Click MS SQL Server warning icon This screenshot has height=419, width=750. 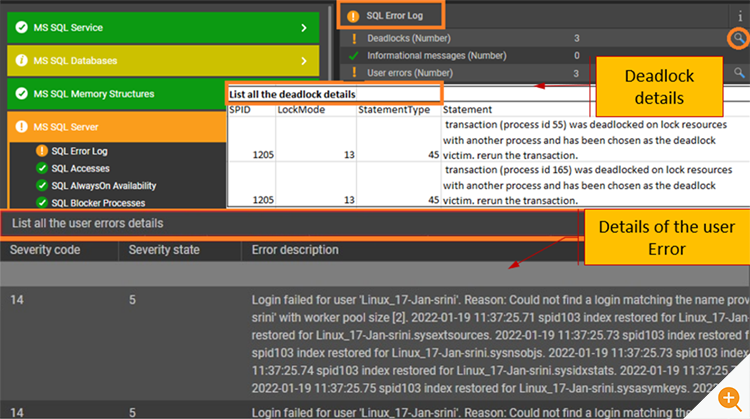[22, 127]
